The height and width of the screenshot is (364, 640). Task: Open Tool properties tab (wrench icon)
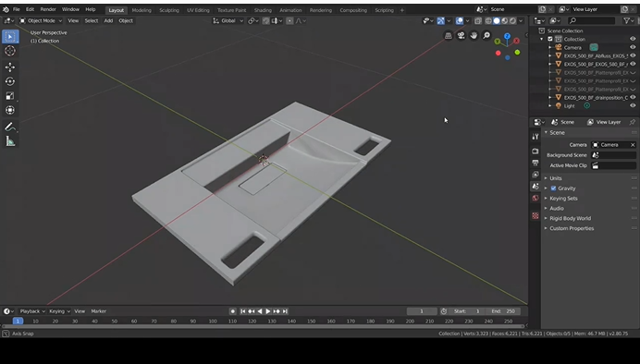[x=535, y=137]
